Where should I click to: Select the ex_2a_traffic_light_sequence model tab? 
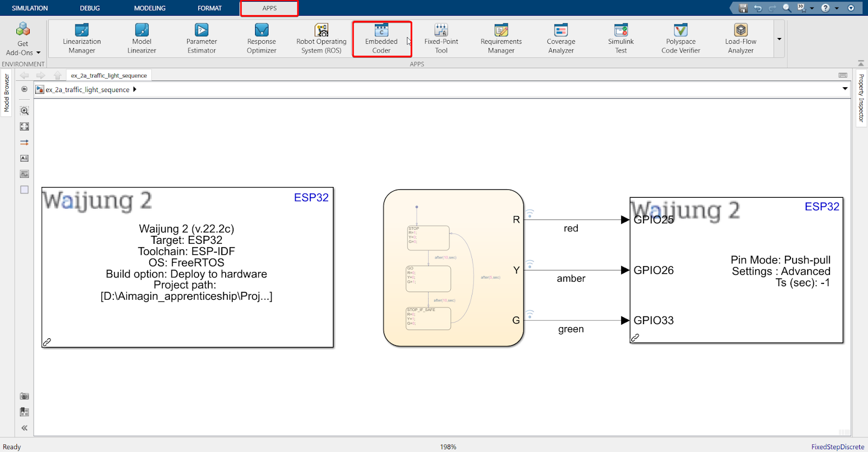click(x=108, y=75)
